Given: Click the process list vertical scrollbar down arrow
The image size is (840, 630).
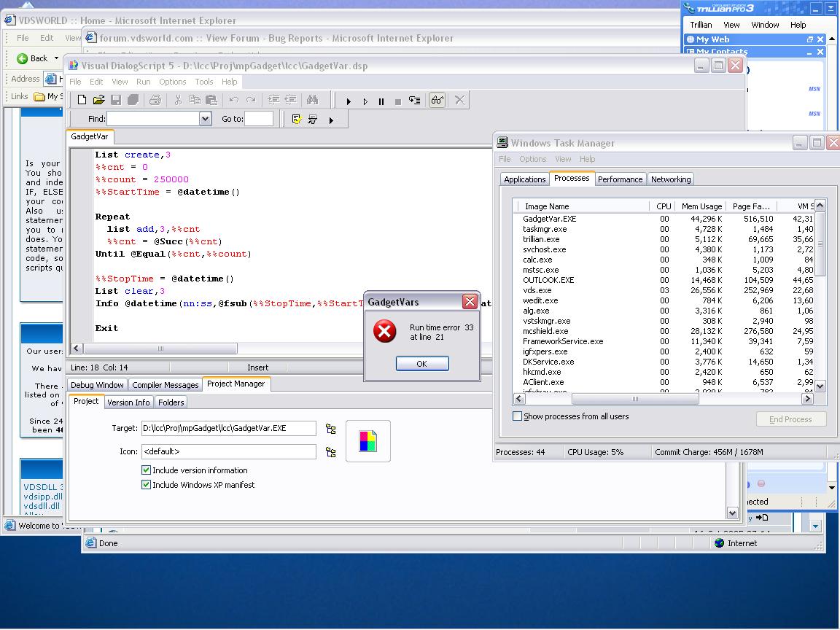Looking at the screenshot, I should point(819,386).
